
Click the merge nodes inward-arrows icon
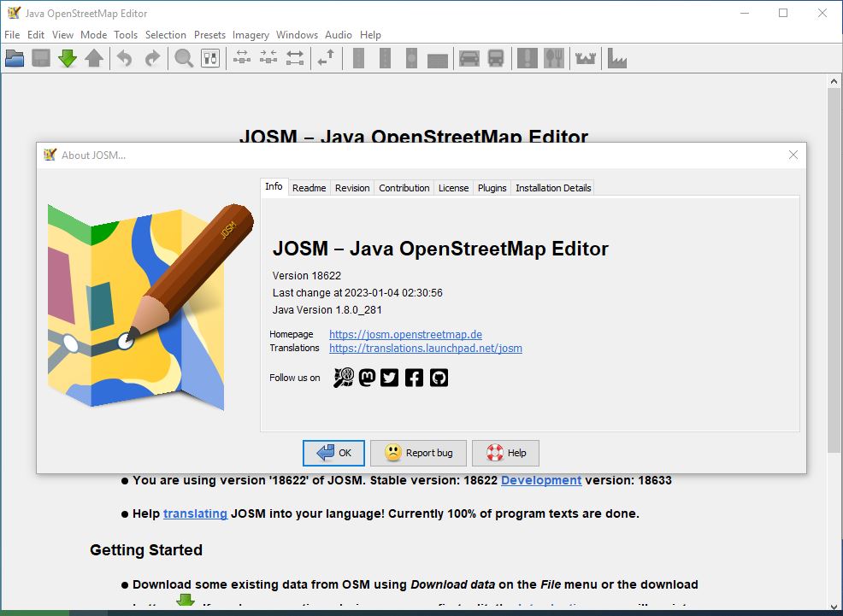coord(268,57)
